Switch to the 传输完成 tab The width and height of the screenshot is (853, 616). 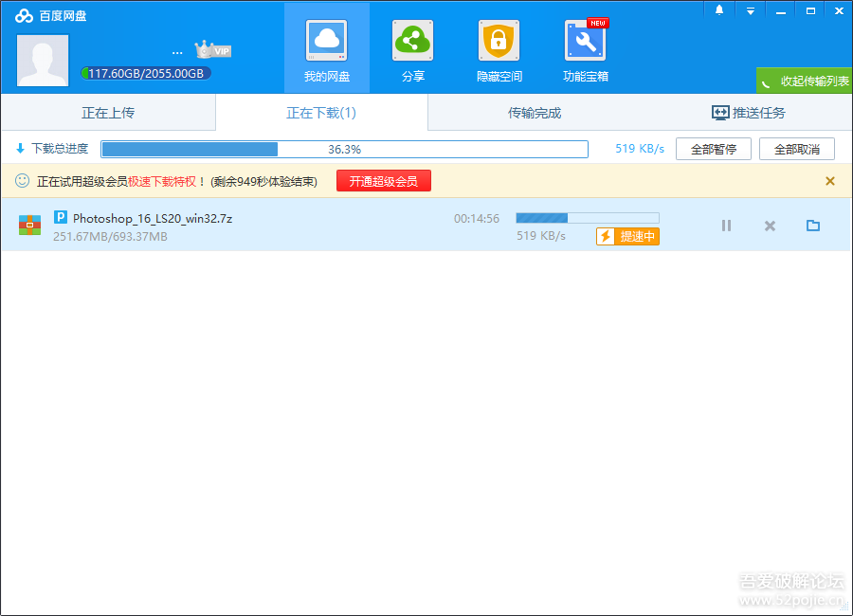535,113
